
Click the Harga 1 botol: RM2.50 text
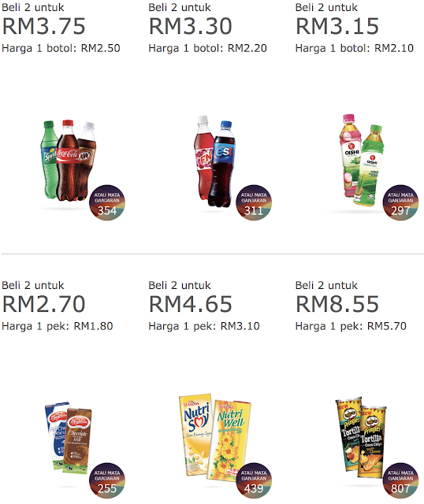tap(61, 48)
